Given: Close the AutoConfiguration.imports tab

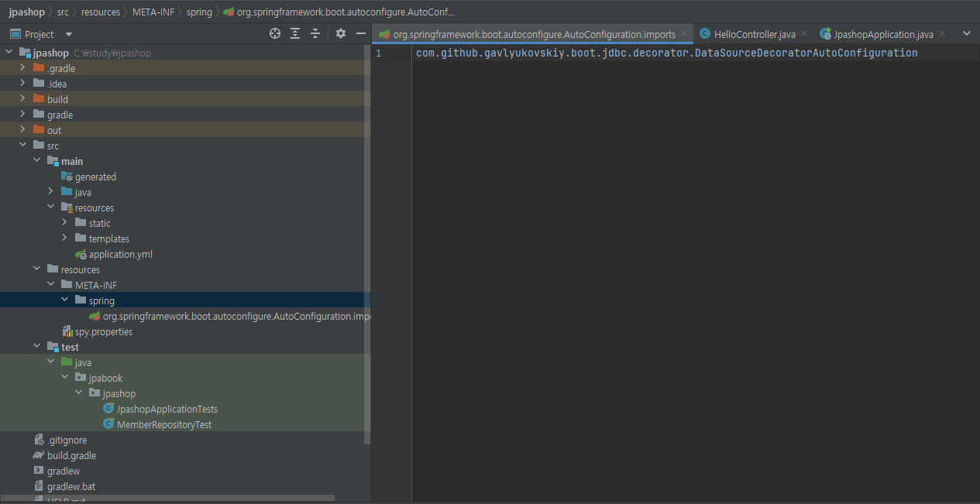Looking at the screenshot, I should [x=685, y=34].
